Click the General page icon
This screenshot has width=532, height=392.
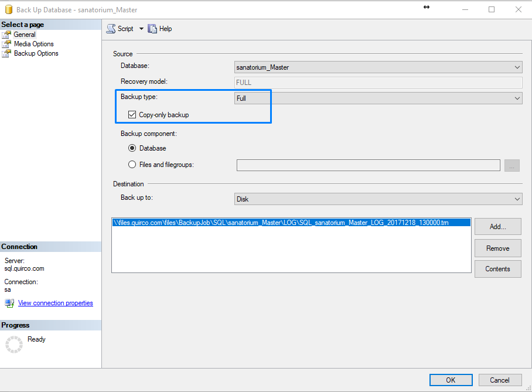pos(6,35)
